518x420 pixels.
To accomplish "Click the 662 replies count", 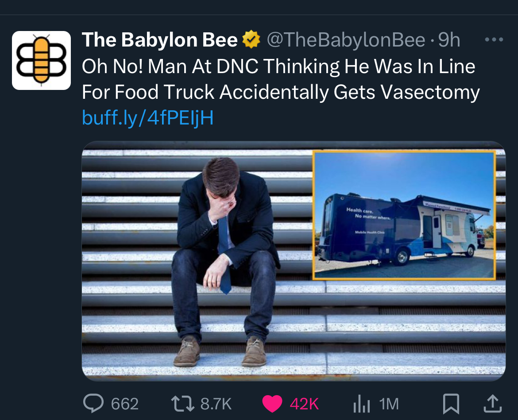I will [124, 404].
